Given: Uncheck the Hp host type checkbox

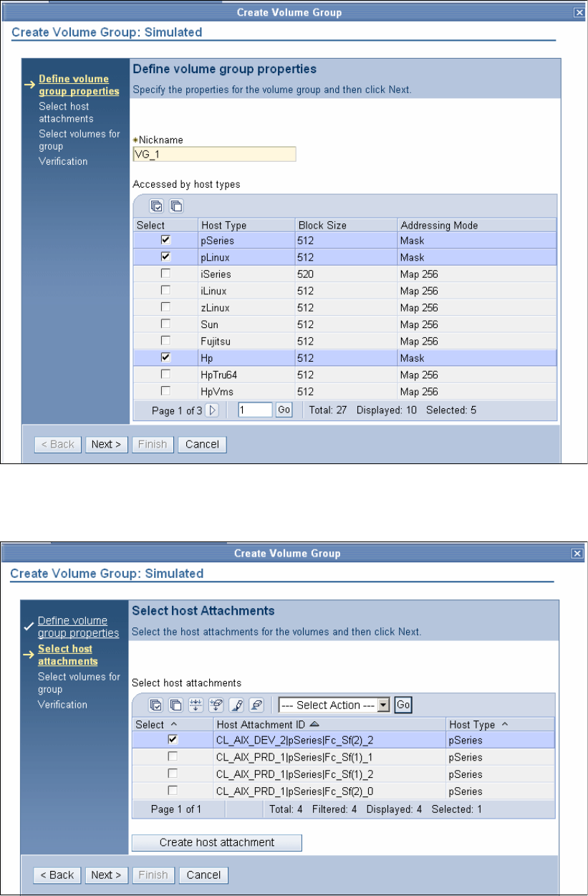Looking at the screenshot, I should click(x=165, y=357).
